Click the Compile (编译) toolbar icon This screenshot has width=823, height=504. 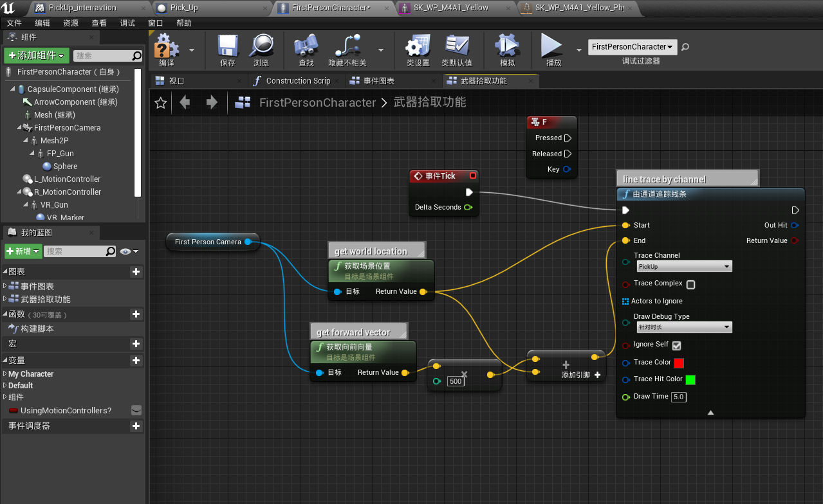[167, 48]
